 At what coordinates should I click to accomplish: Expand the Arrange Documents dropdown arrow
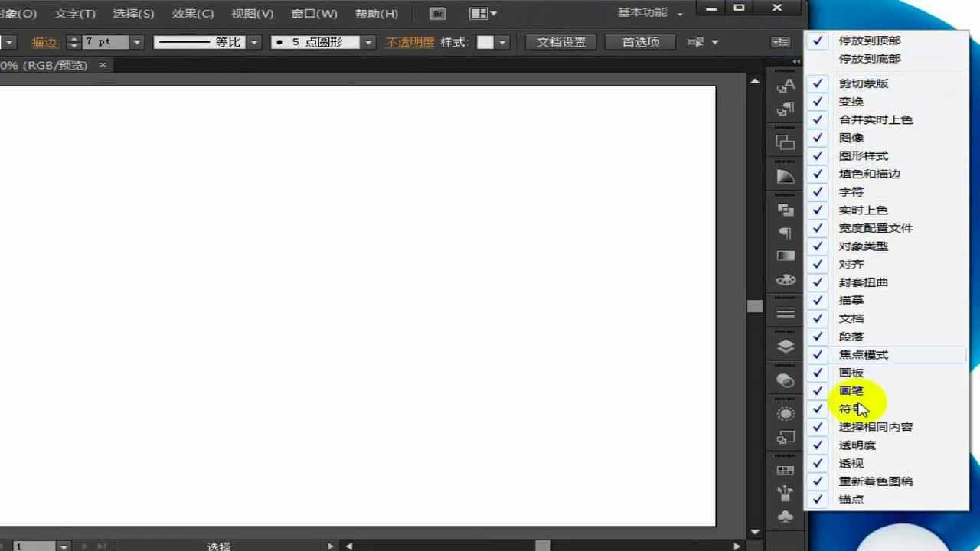click(493, 14)
